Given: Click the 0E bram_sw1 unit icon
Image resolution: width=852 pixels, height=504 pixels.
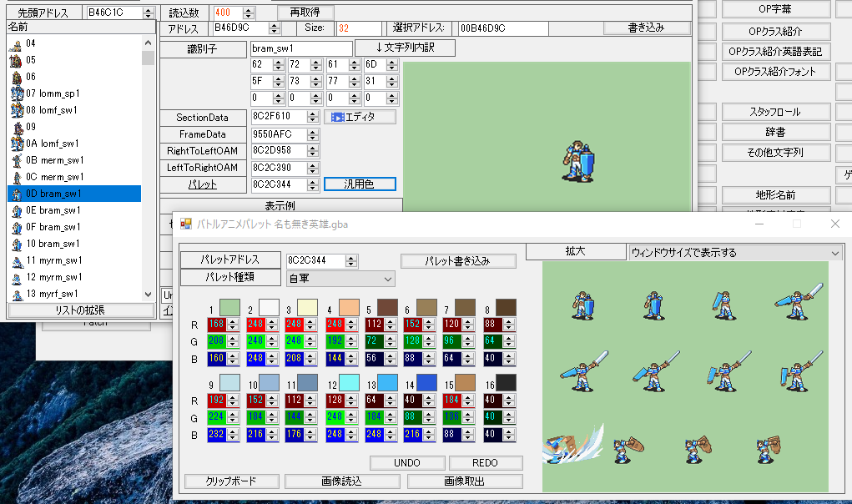Looking at the screenshot, I should click(x=17, y=211).
